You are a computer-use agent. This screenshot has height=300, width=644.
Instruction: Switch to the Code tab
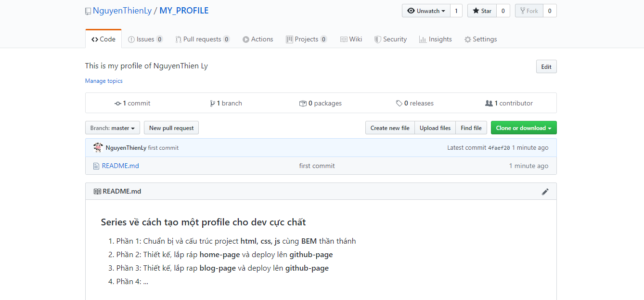(103, 39)
